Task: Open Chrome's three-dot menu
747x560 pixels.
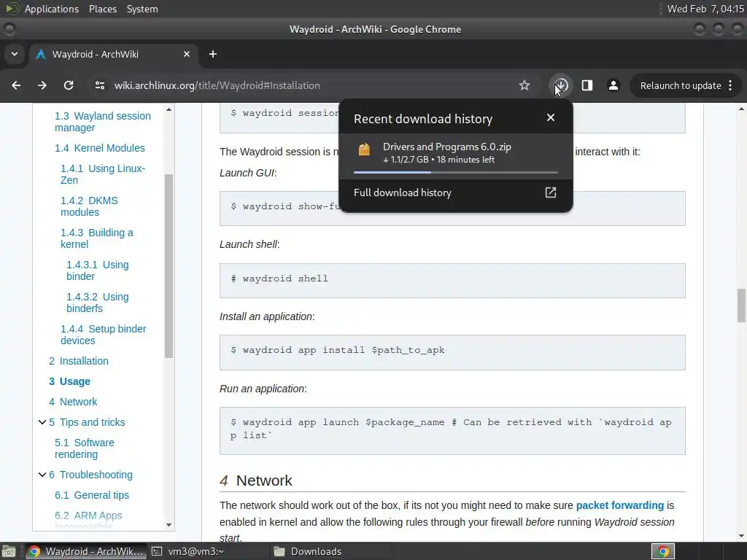Action: [730, 85]
